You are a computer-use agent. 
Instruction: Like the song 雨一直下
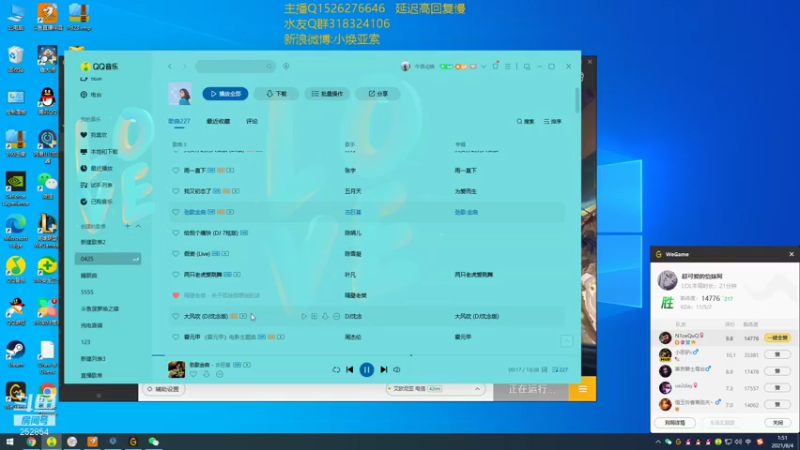(176, 170)
